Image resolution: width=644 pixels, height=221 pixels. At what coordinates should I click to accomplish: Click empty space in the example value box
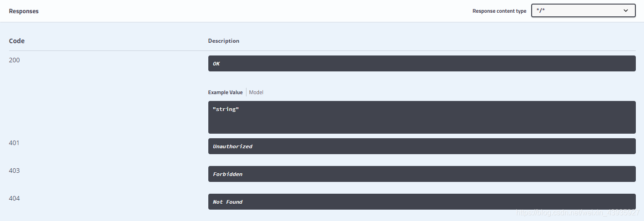[421, 122]
